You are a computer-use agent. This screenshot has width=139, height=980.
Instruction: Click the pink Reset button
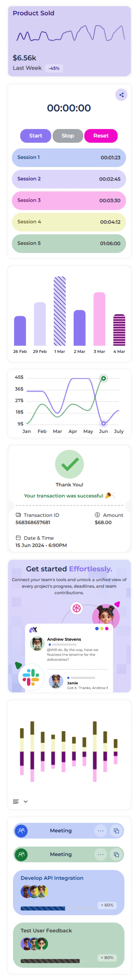[101, 136]
